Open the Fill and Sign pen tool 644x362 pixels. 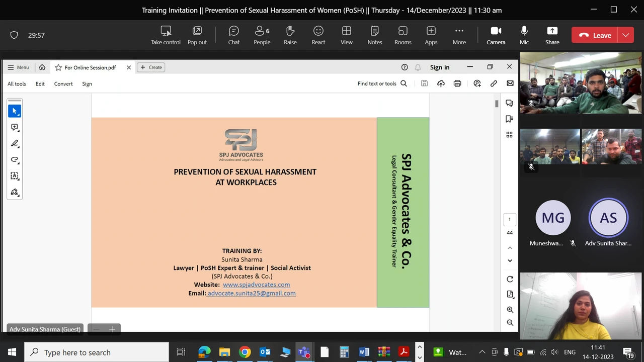(x=15, y=192)
